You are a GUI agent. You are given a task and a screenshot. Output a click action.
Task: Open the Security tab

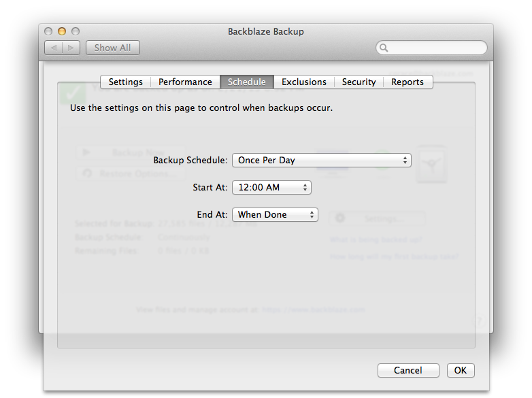pyautogui.click(x=359, y=82)
